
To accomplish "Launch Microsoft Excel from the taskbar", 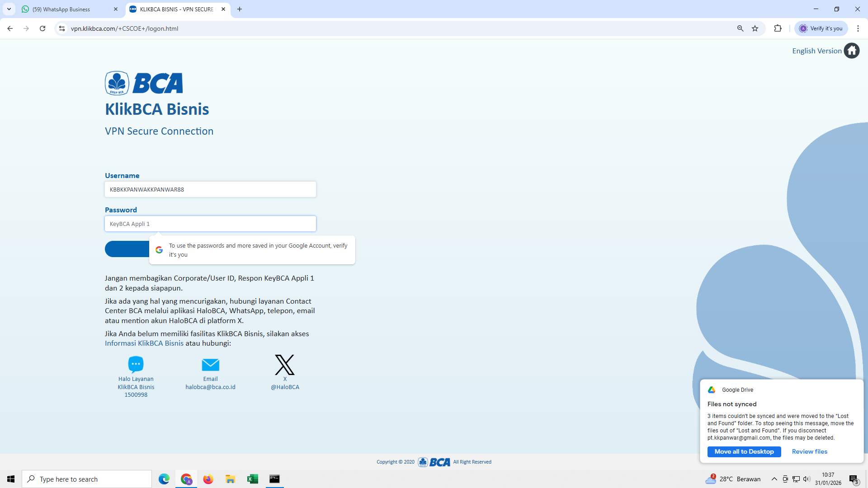I will point(252,479).
